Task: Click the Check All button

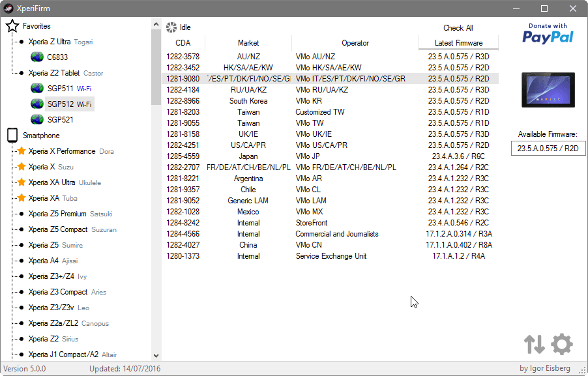Action: [x=458, y=28]
